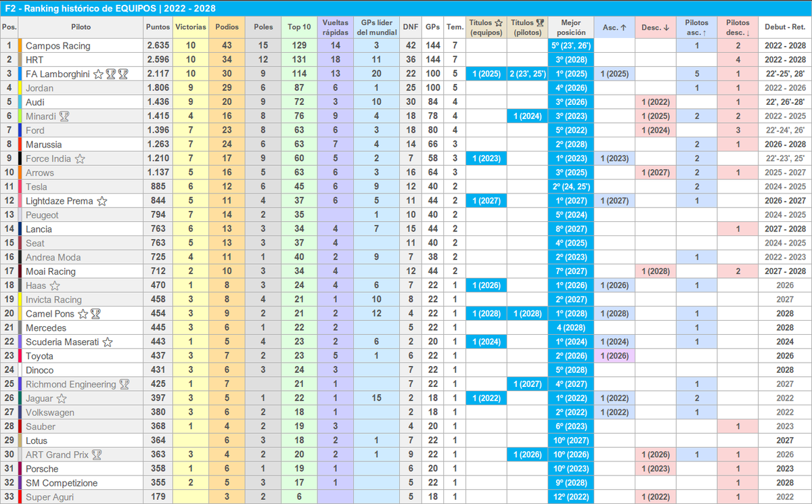Select the 'Mejor posición' column header
812x504 pixels.
571,28
